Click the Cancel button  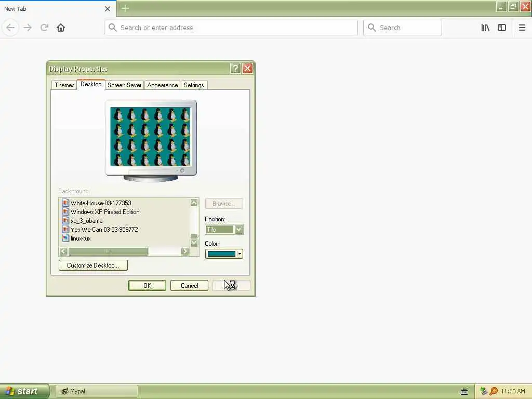pyautogui.click(x=189, y=286)
